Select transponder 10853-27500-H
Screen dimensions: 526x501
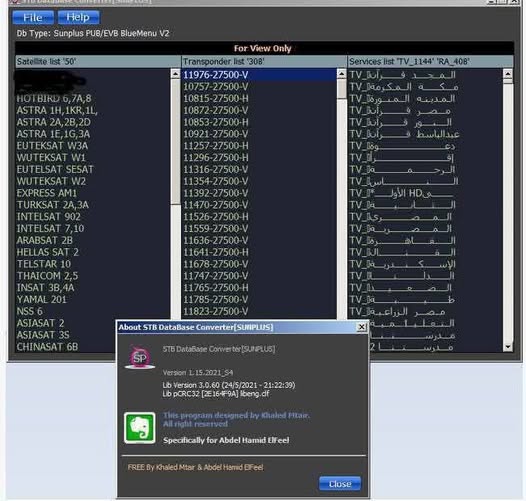click(259, 122)
